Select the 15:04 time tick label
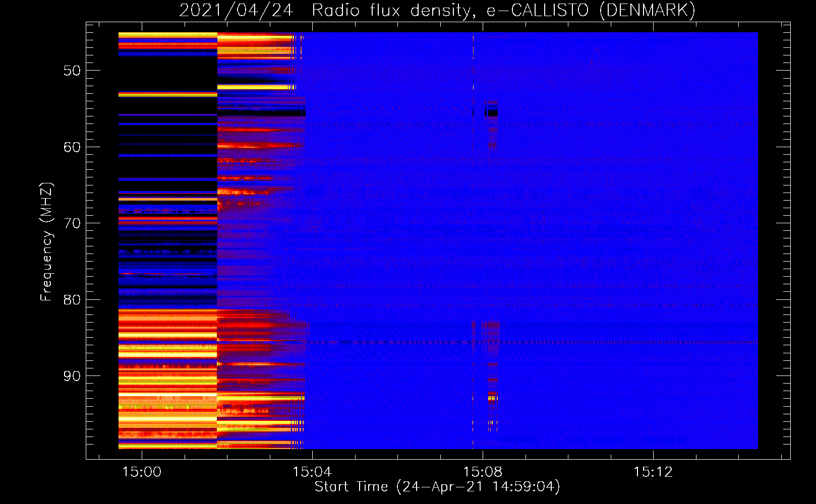The height and width of the screenshot is (504, 816). tap(312, 472)
